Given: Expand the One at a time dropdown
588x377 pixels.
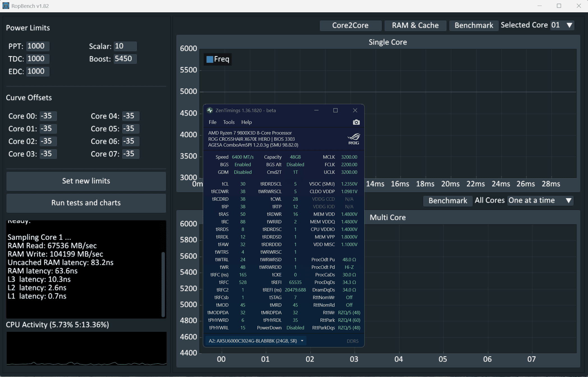Looking at the screenshot, I should click(540, 201).
